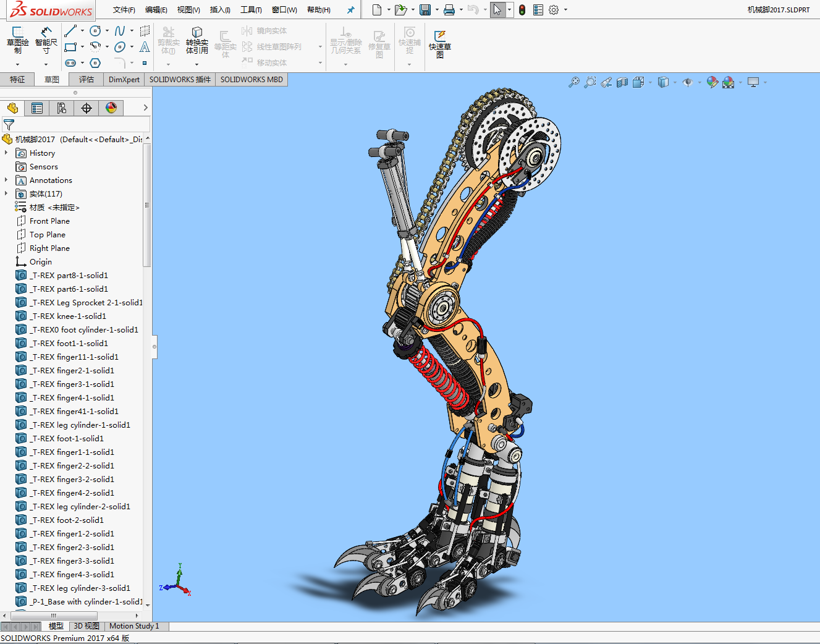Screen dimensions: 820x644
Task: Select the Front Plane tree item
Action: [x=49, y=221]
